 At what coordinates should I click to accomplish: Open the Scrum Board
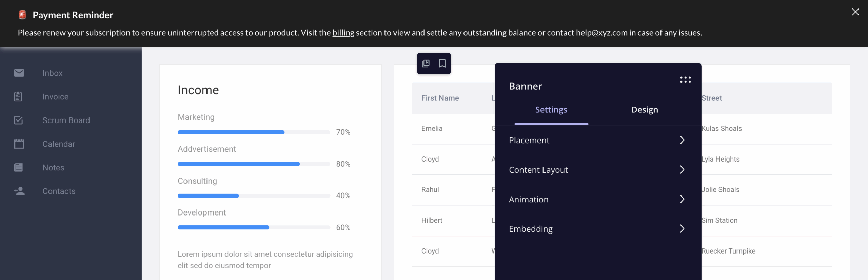(66, 120)
